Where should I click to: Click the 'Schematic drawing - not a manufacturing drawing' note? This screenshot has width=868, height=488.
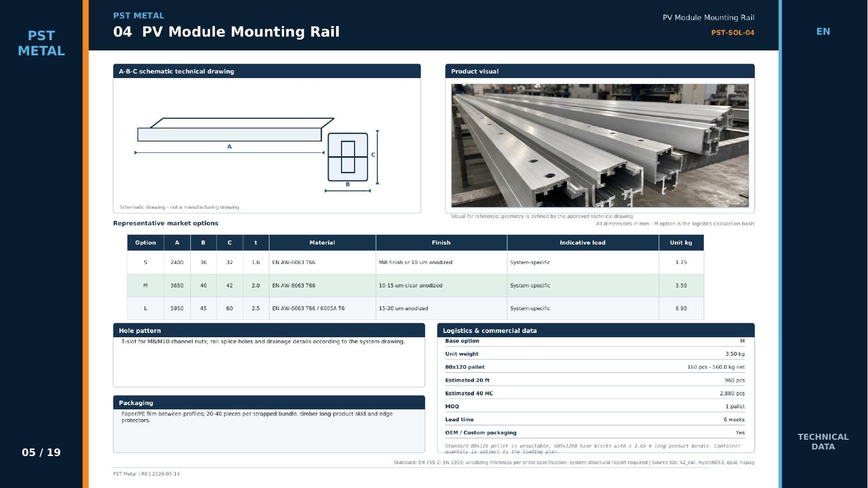click(179, 207)
